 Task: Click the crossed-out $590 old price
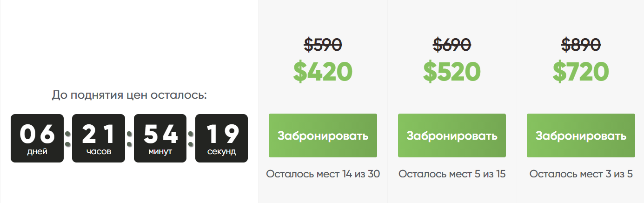[323, 45]
